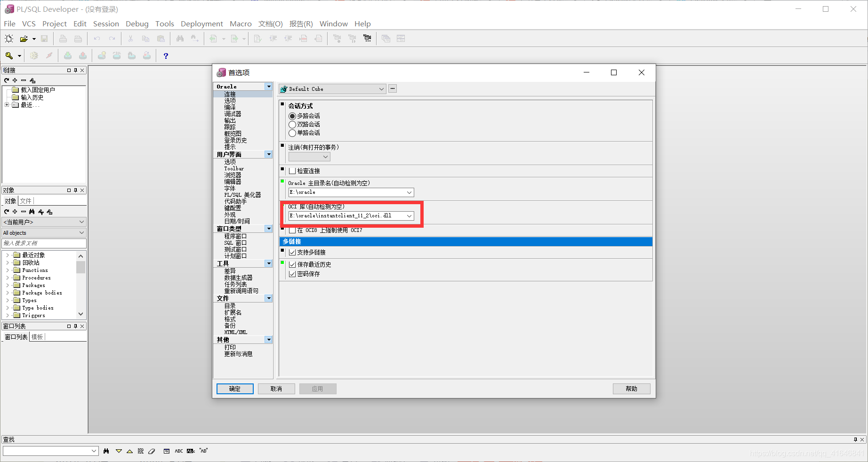Click the Window list toolbar icon
The width and height of the screenshot is (868, 462).
click(x=386, y=39)
